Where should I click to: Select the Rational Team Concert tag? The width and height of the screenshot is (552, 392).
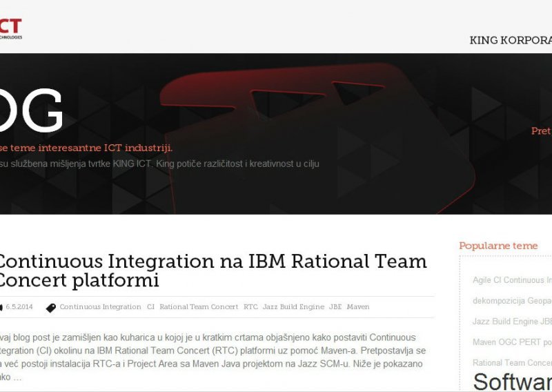click(199, 306)
